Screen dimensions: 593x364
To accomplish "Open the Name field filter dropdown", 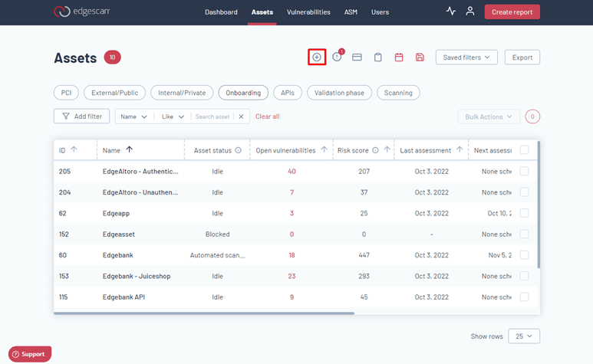I will (134, 116).
